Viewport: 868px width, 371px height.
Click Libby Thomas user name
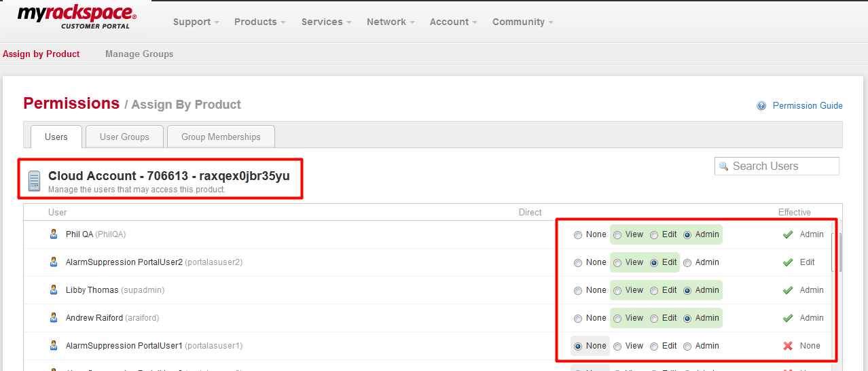[92, 290]
